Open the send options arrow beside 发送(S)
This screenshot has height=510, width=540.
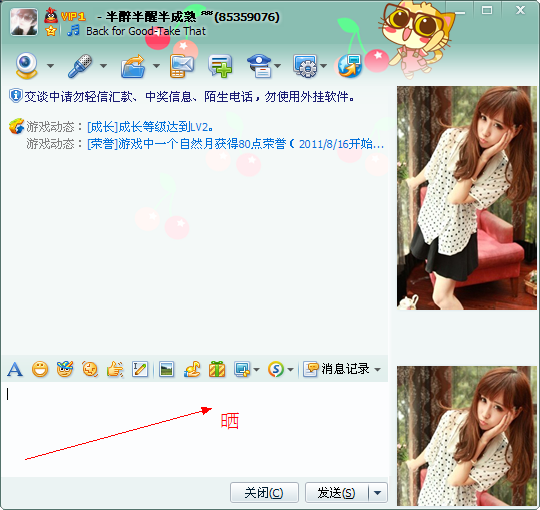click(x=378, y=492)
